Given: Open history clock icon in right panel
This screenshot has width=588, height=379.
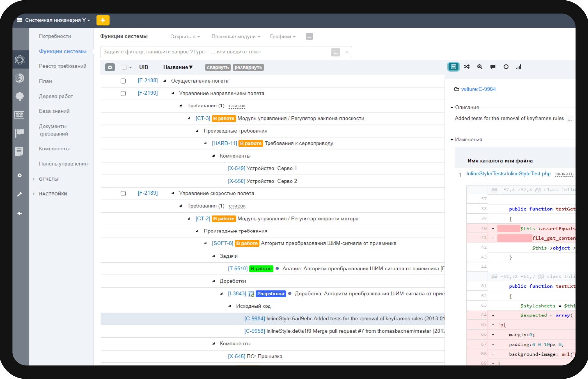Looking at the screenshot, I should pyautogui.click(x=506, y=67).
